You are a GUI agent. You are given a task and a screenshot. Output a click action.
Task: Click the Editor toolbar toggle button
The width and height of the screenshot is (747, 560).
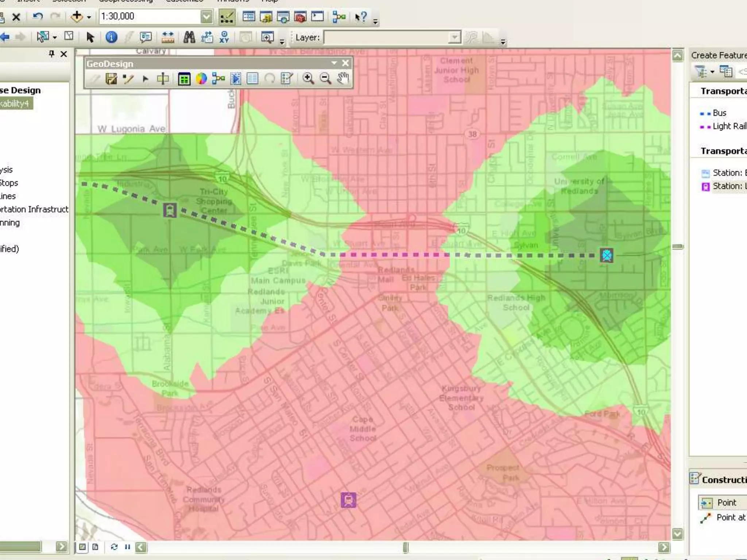click(x=227, y=17)
